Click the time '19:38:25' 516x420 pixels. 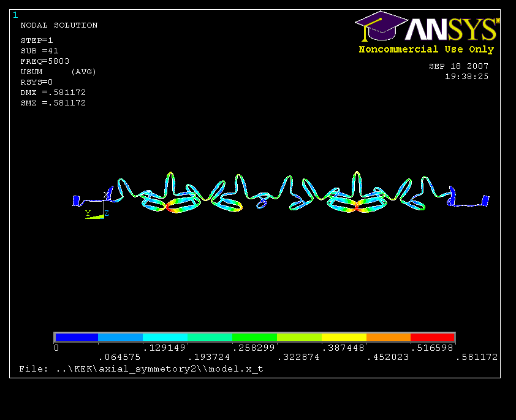(x=466, y=77)
